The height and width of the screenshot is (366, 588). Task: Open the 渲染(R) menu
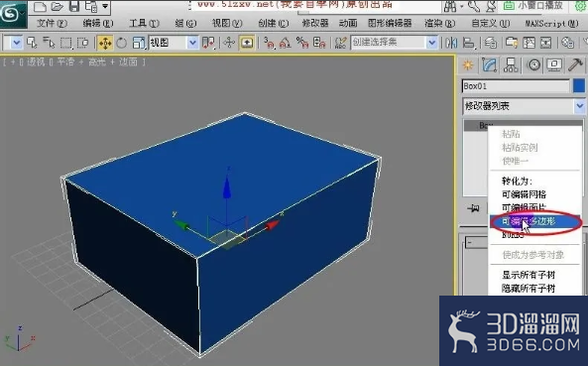[440, 23]
